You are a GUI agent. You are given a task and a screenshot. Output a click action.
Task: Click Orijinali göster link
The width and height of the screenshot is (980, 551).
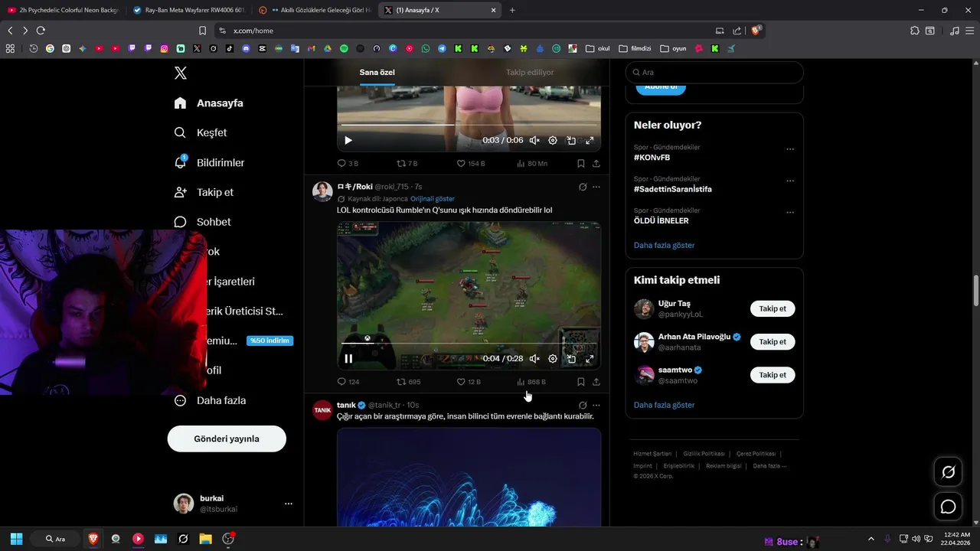click(433, 199)
